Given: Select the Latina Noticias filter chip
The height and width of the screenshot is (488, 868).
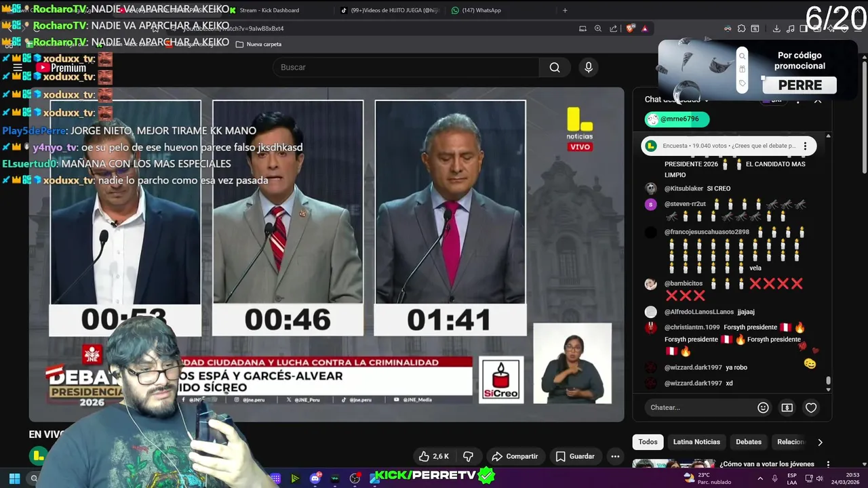Looking at the screenshot, I should click(696, 442).
